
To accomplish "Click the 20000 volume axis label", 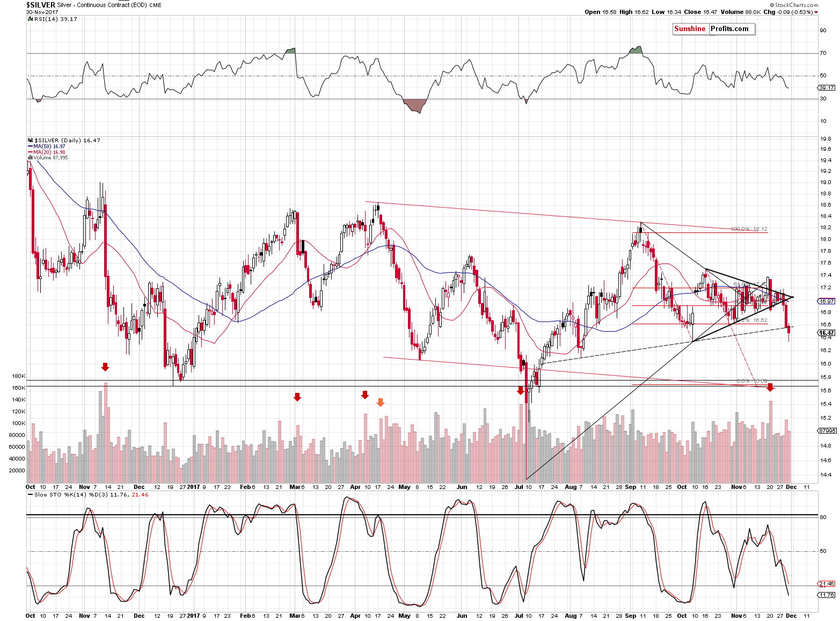I will (x=17, y=471).
